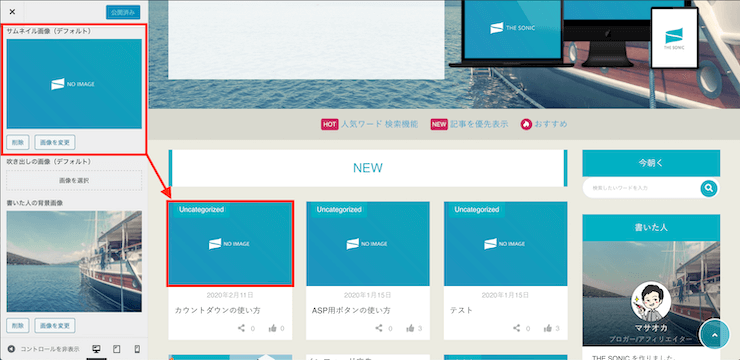Click share icon on テスト post
Screen dimensions: 740x360
[516, 328]
